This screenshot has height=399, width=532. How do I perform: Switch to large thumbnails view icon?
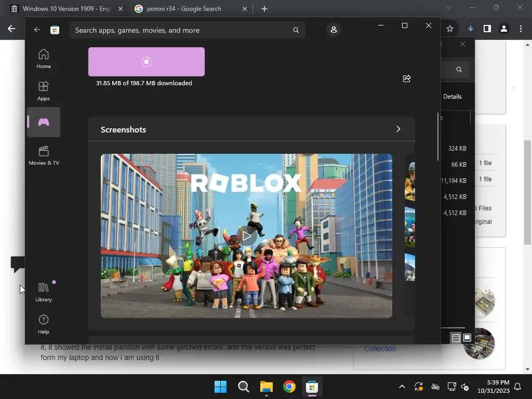coord(467,338)
